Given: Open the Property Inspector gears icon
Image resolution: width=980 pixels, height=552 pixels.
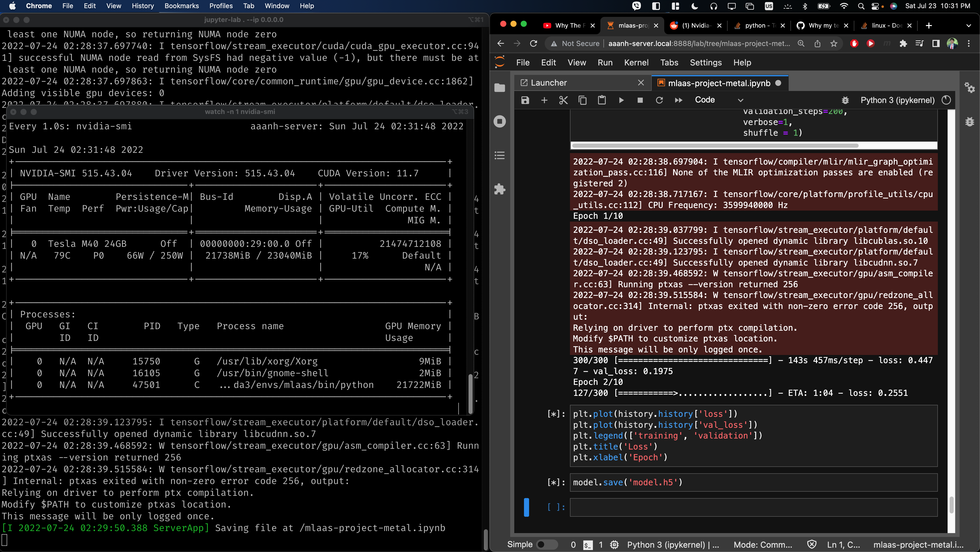Looking at the screenshot, I should tap(969, 88).
